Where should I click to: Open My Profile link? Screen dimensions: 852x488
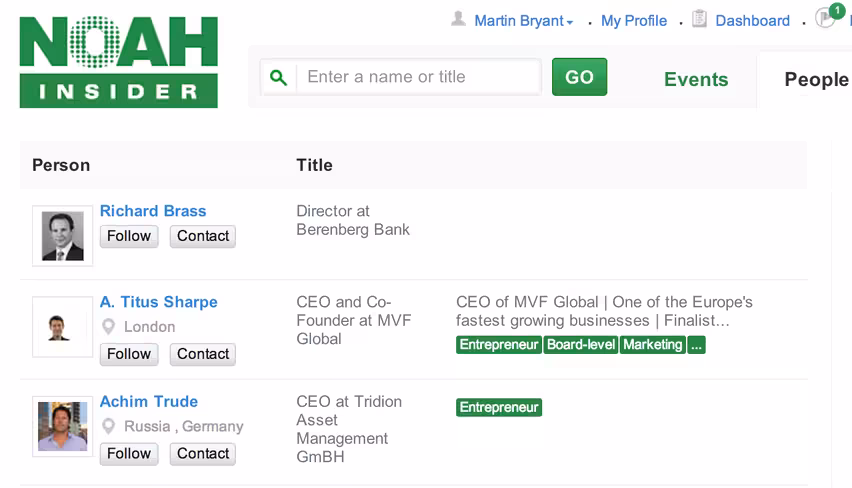634,21
